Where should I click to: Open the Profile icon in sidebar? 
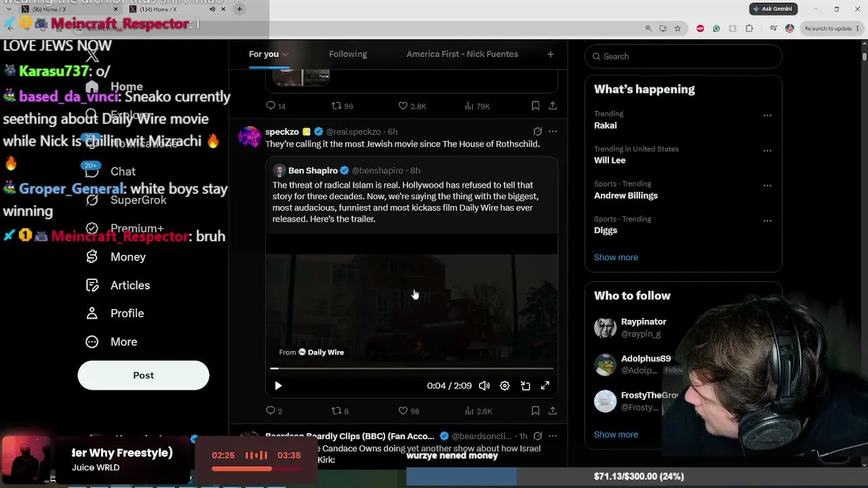(x=92, y=313)
